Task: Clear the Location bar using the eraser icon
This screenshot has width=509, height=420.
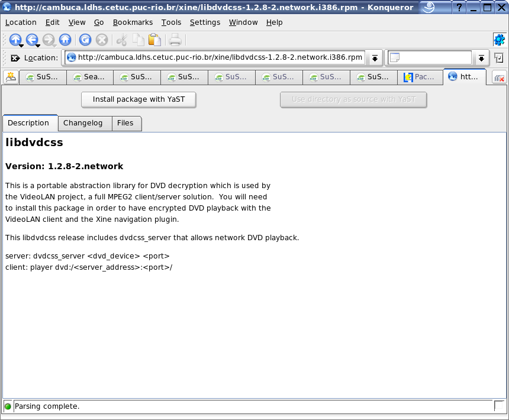Action: pyautogui.click(x=15, y=58)
